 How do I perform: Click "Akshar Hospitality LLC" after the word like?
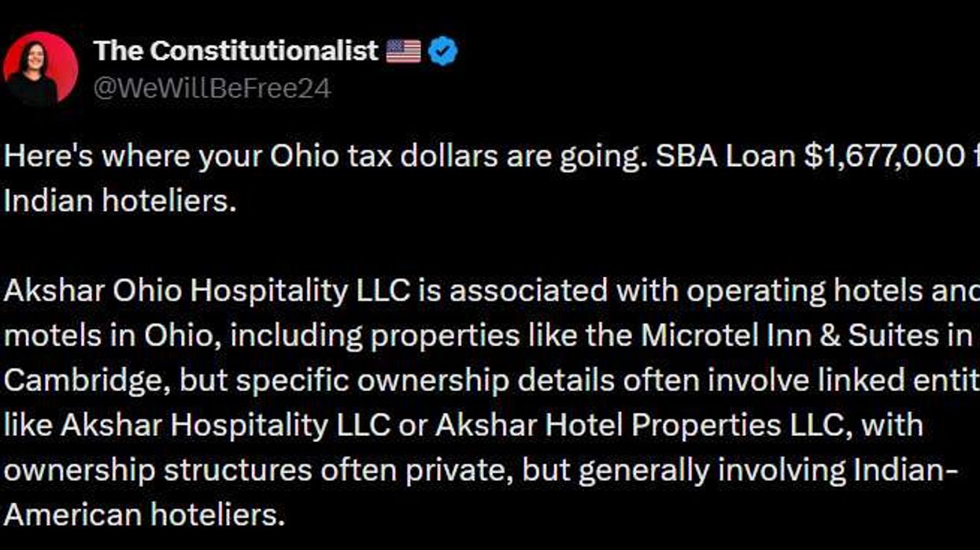pos(225,425)
